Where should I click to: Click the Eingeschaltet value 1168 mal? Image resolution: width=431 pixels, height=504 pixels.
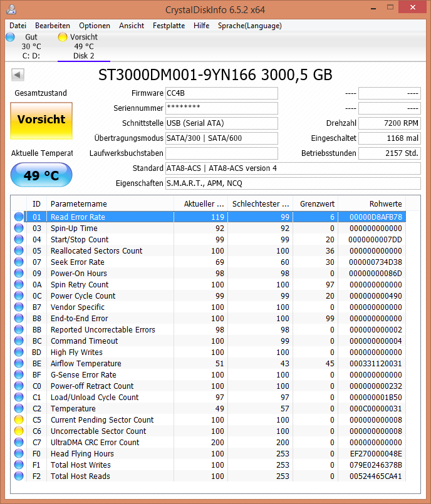tap(390, 138)
